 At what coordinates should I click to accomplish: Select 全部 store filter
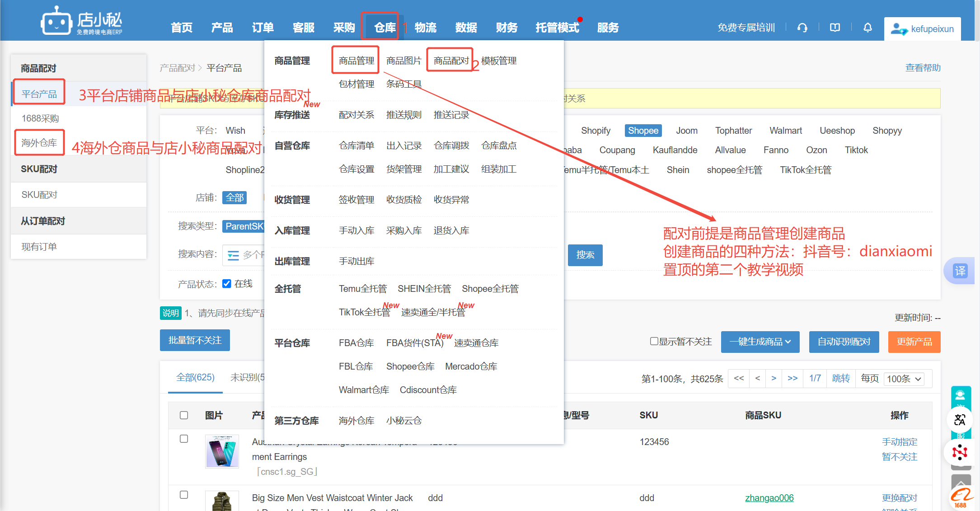(234, 197)
